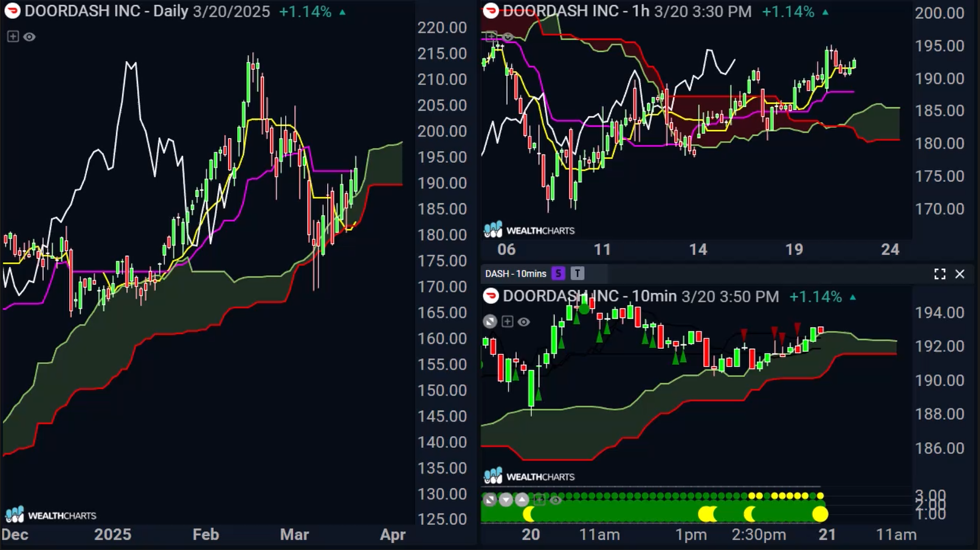Click the DoorDash logo on the Daily chart
Viewport: 980px width, 550px height.
pyautogui.click(x=12, y=10)
